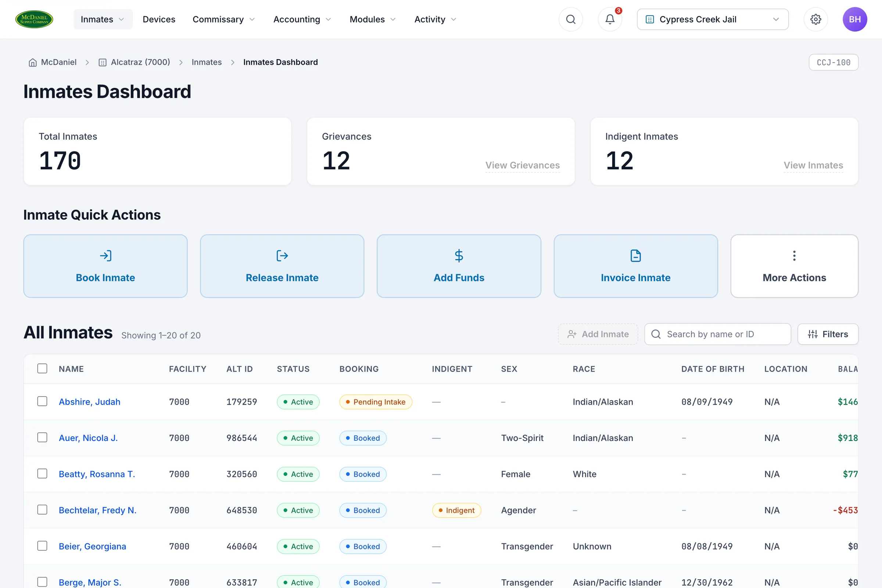Expand the Modules dropdown
Image resolution: width=882 pixels, height=588 pixels.
coord(372,19)
